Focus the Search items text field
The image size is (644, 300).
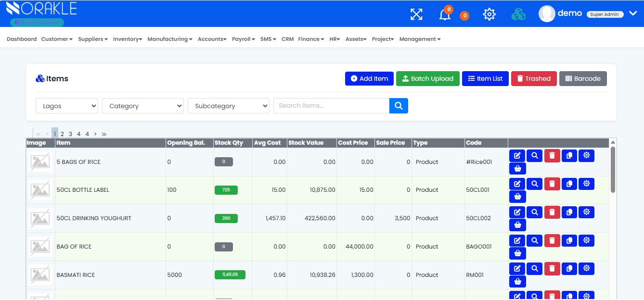point(331,106)
